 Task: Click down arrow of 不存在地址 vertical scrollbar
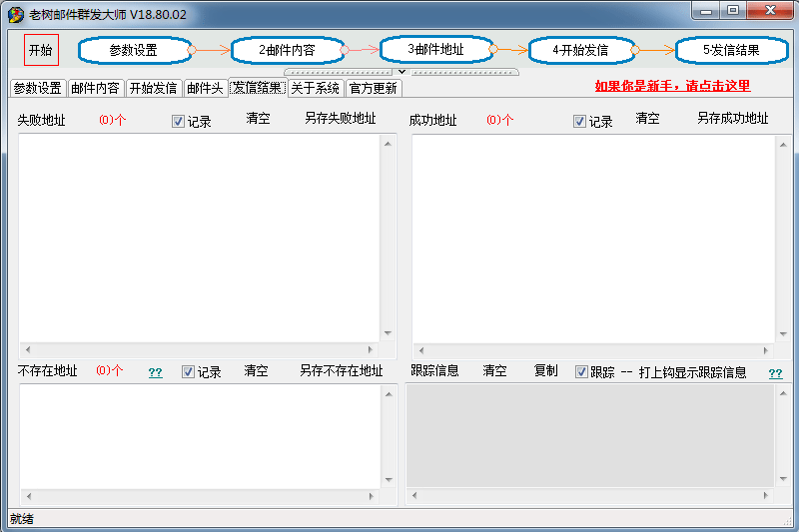coord(389,480)
